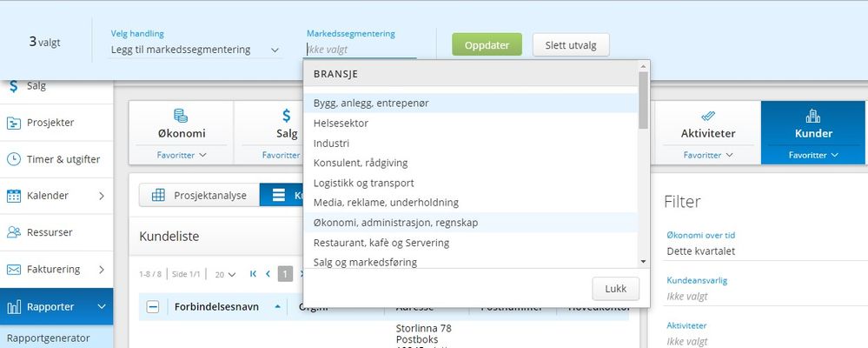Expand the Fakturering submenu chevron
This screenshot has width=868, height=348.
click(102, 270)
